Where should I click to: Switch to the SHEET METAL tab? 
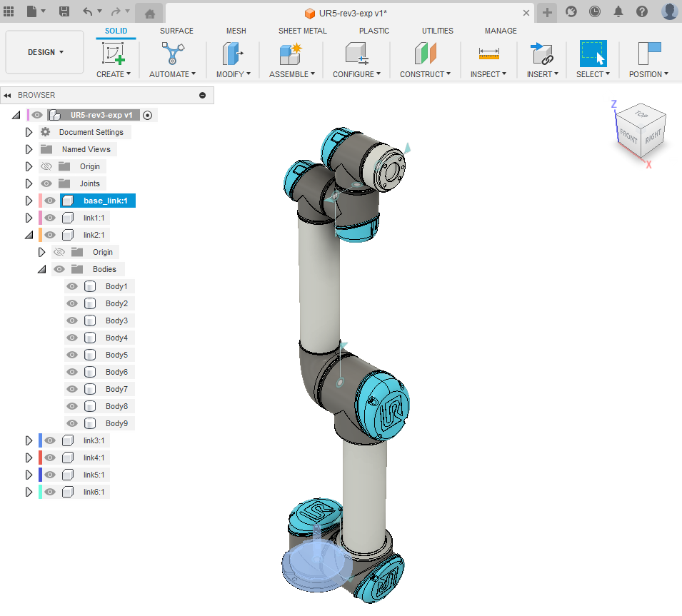[302, 31]
